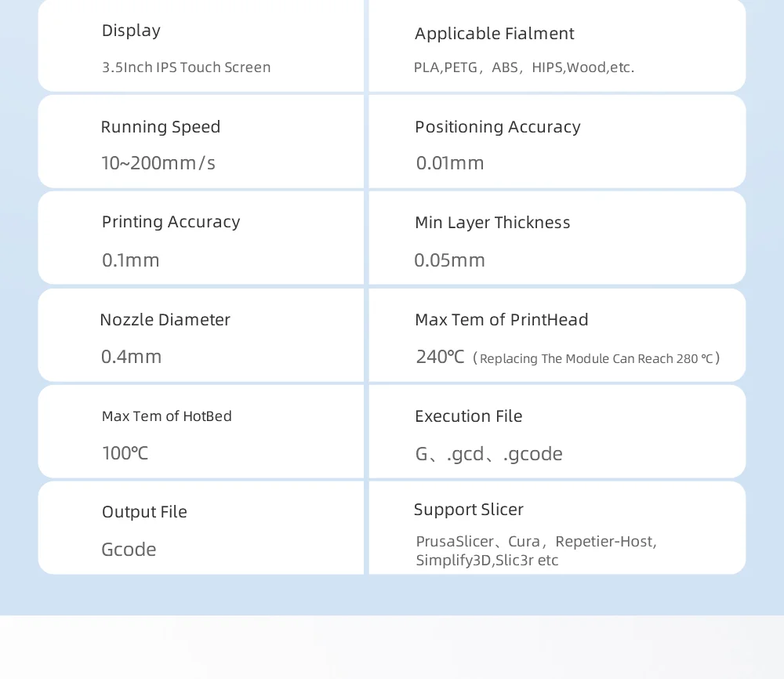Select the 10~200mm/s speed value
The height and width of the screenshot is (679, 784).
[x=158, y=163]
